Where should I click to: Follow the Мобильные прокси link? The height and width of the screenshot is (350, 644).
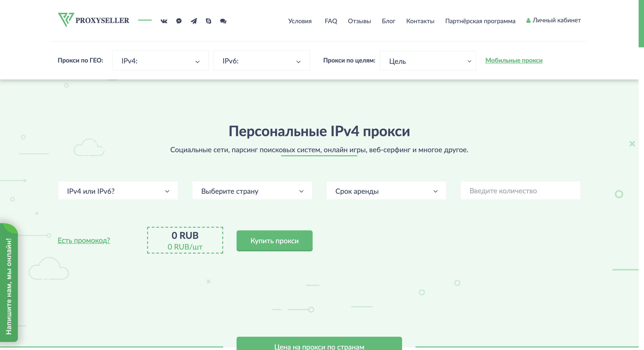[513, 60]
